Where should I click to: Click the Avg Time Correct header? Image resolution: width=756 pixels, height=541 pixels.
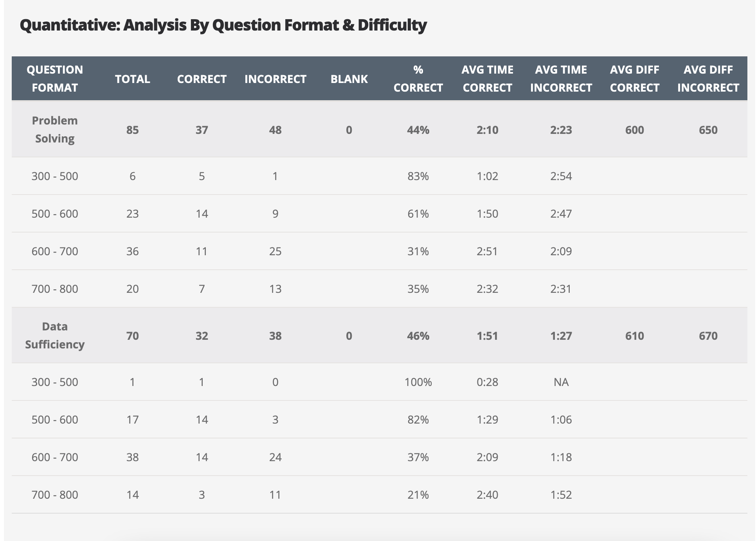pos(487,79)
